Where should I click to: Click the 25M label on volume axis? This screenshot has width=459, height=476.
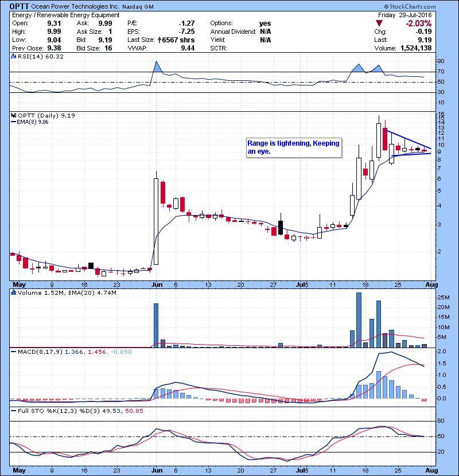point(443,298)
